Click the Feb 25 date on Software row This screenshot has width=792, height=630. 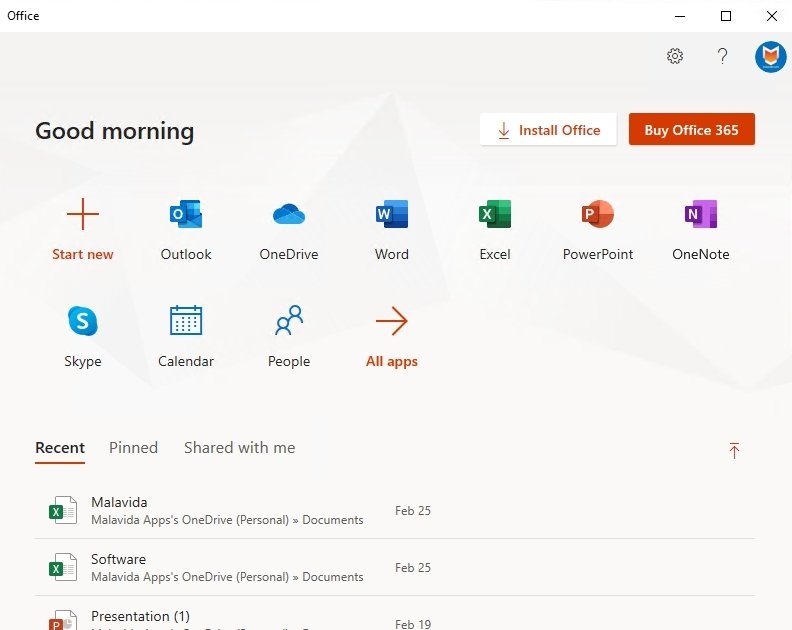click(413, 568)
